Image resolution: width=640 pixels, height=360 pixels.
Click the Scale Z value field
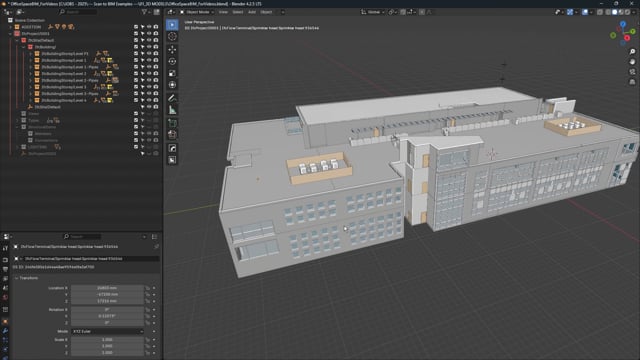[107, 353]
